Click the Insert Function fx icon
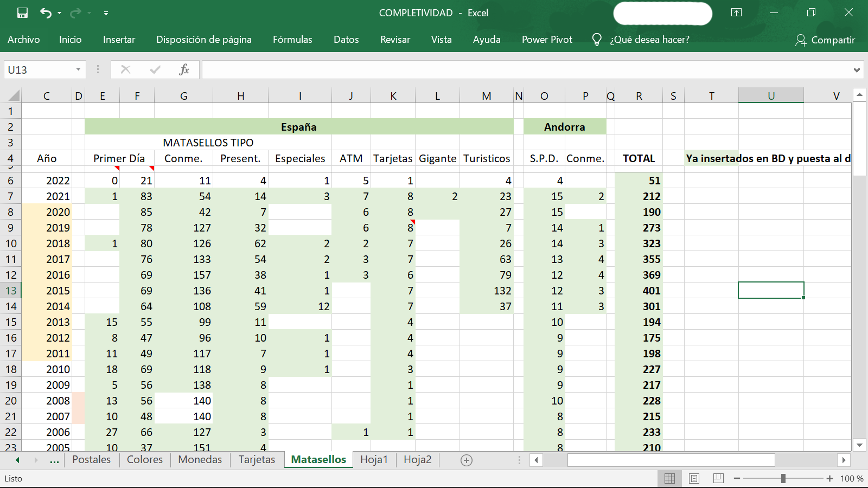Image resolution: width=868 pixels, height=488 pixels. click(x=184, y=69)
